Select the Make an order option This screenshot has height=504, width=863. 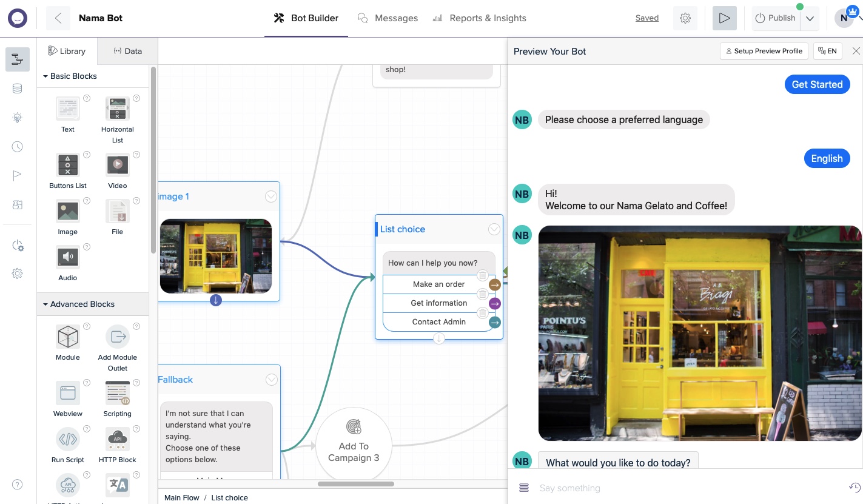point(439,284)
